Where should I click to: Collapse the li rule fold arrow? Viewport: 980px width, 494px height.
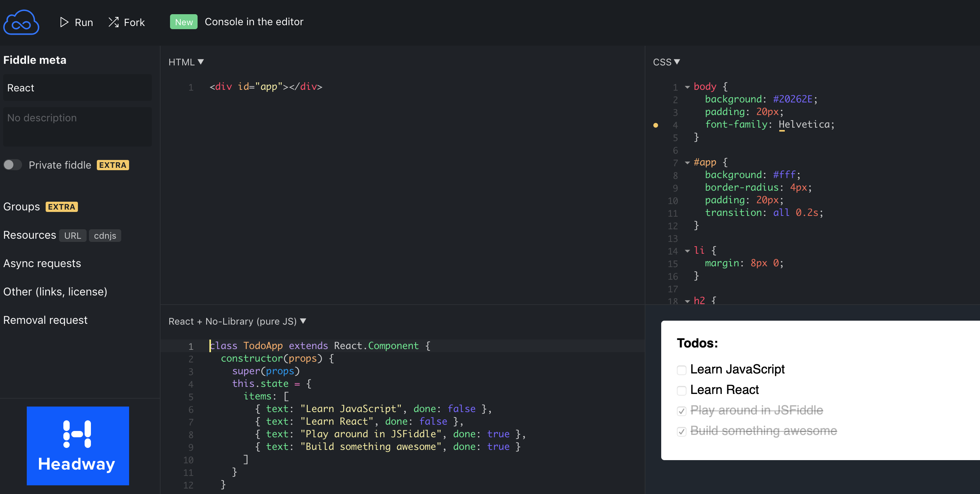[x=687, y=251]
